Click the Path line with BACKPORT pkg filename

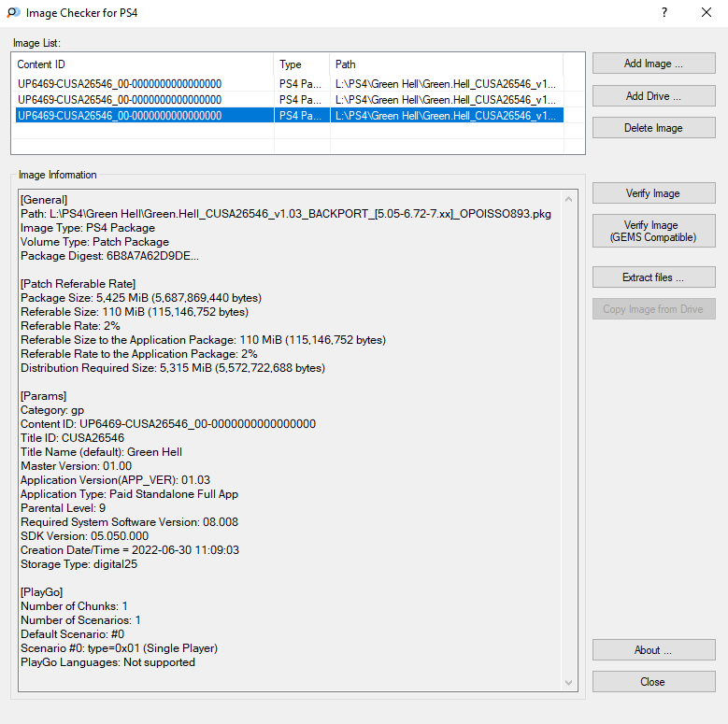click(x=286, y=214)
